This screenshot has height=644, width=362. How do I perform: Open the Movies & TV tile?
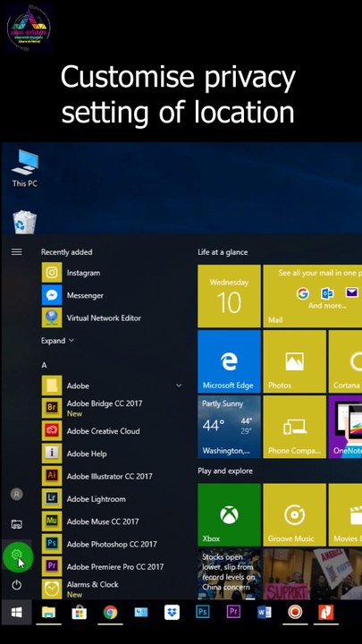[x=345, y=514]
